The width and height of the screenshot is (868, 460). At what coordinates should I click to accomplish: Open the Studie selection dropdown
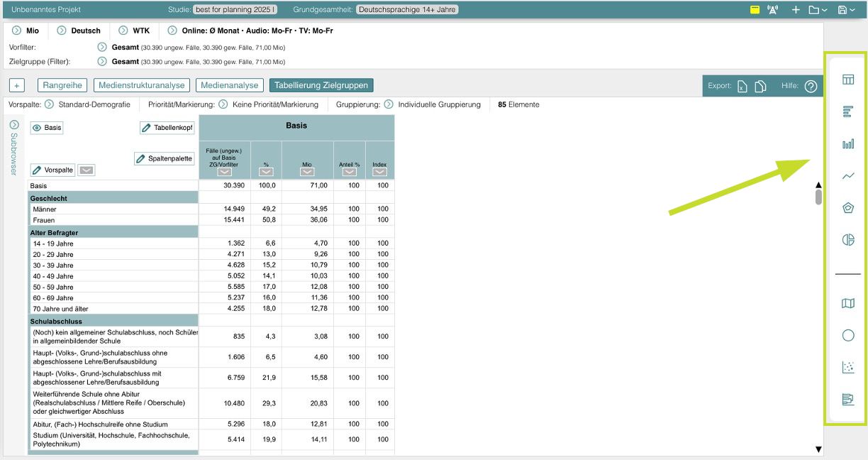[235, 10]
